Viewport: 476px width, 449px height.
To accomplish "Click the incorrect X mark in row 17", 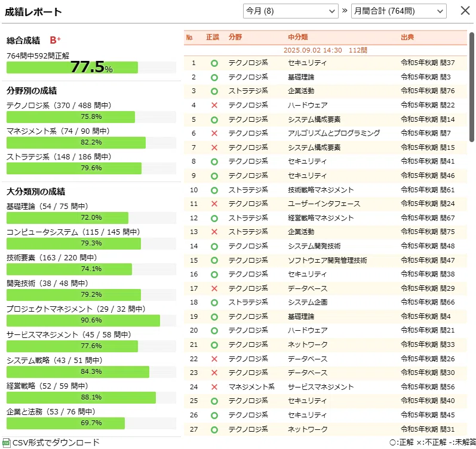I will pyautogui.click(x=214, y=288).
